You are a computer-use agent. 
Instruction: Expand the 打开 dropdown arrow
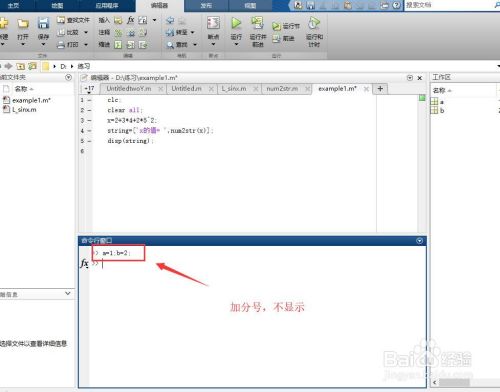pos(23,44)
